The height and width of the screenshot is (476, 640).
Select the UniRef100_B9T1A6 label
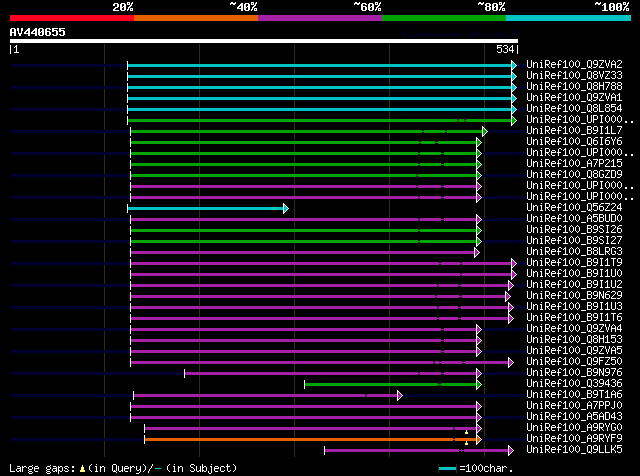574,395
